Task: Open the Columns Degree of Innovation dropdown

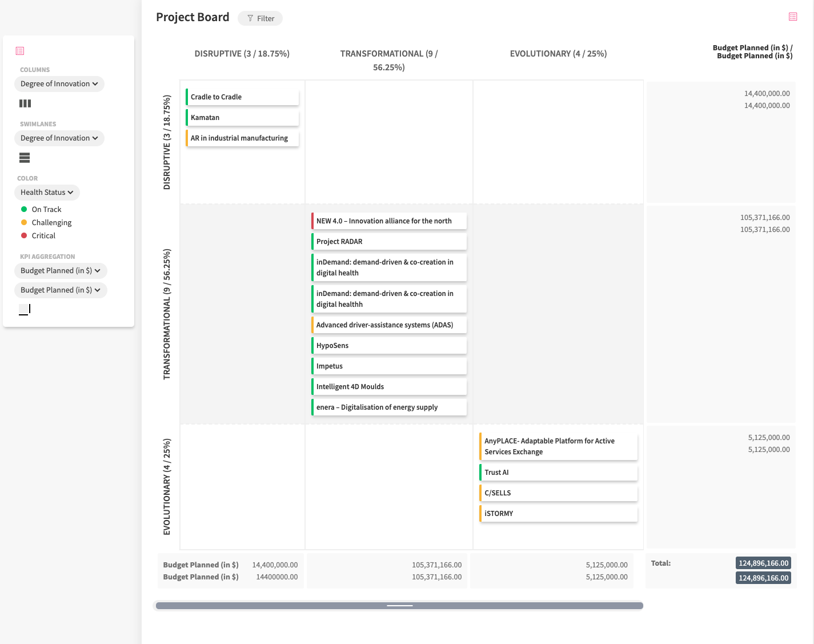Action: tap(59, 84)
